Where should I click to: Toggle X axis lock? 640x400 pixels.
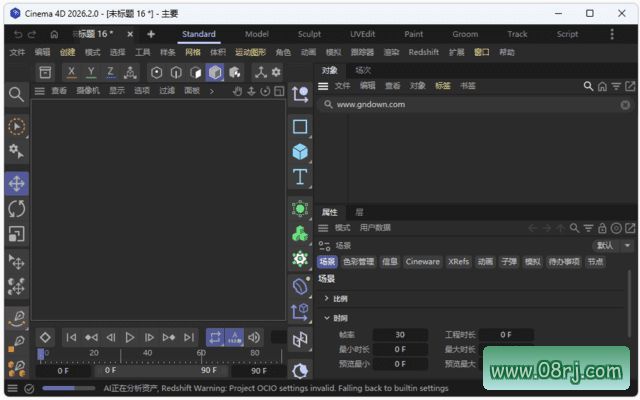point(71,72)
